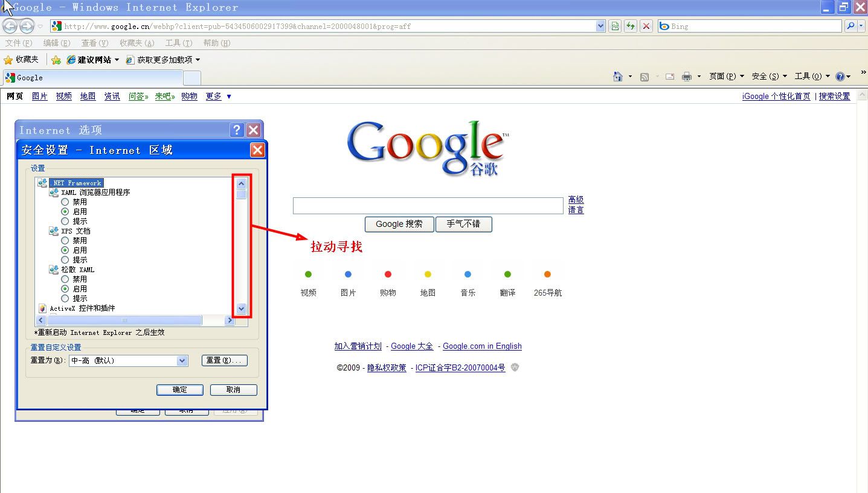Click the blue 音乐 dot icon
The image size is (868, 493).
click(468, 274)
